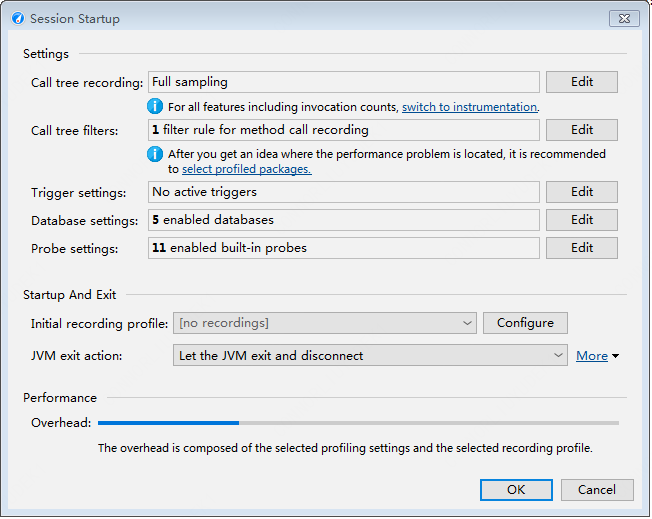The image size is (652, 519).
Task: Click the '11 enabled built-in probes' field
Action: [344, 248]
